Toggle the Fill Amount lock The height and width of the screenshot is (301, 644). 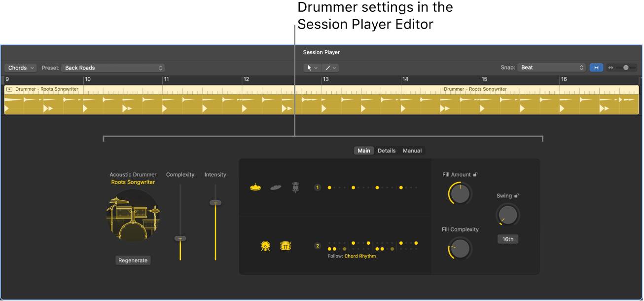click(x=475, y=174)
